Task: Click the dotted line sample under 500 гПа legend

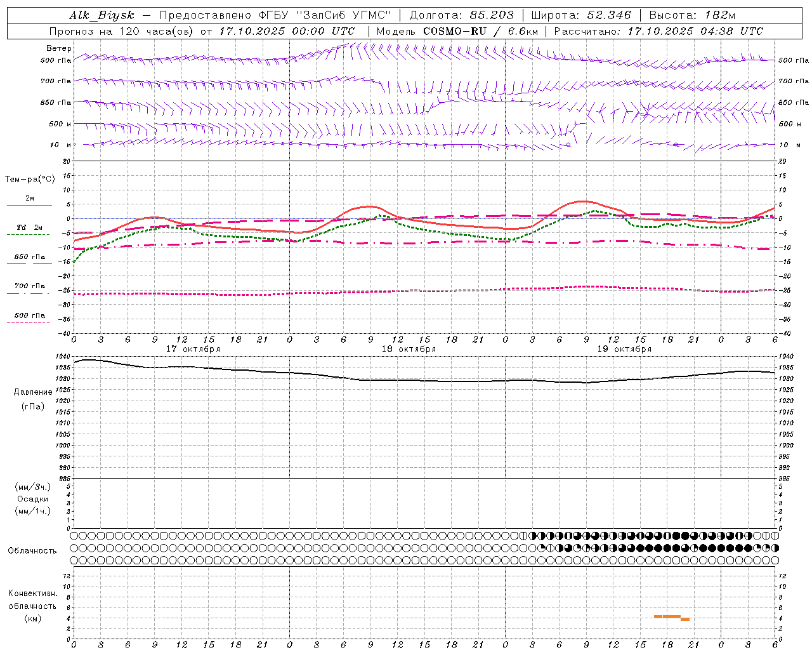Action: tap(28, 322)
